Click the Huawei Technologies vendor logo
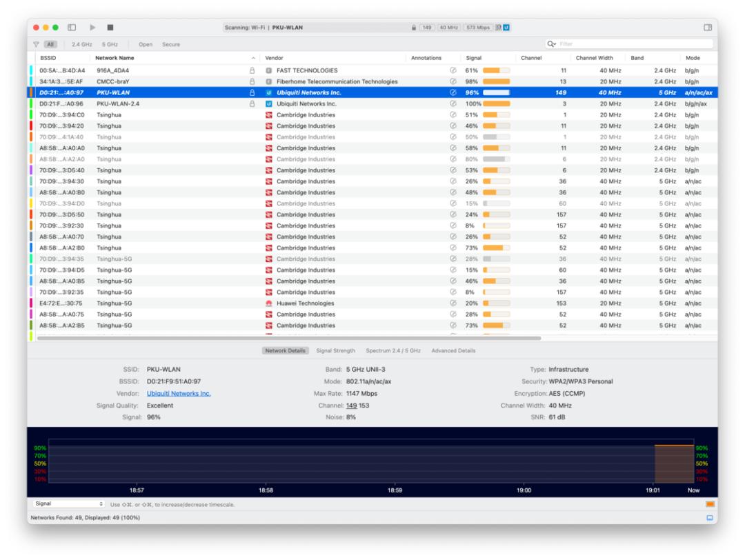The image size is (745, 560). (x=268, y=303)
